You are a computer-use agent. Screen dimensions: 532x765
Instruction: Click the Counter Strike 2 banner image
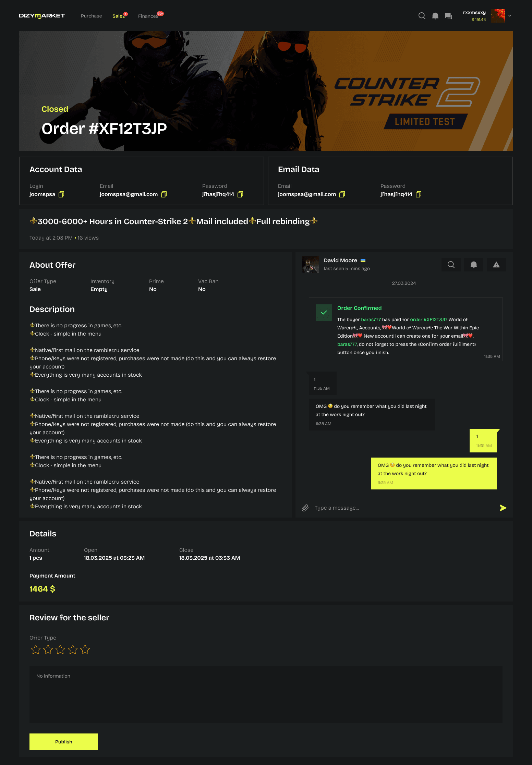(x=266, y=91)
